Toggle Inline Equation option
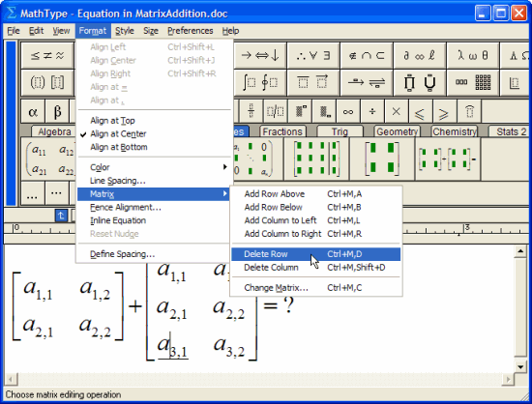 pos(155,220)
